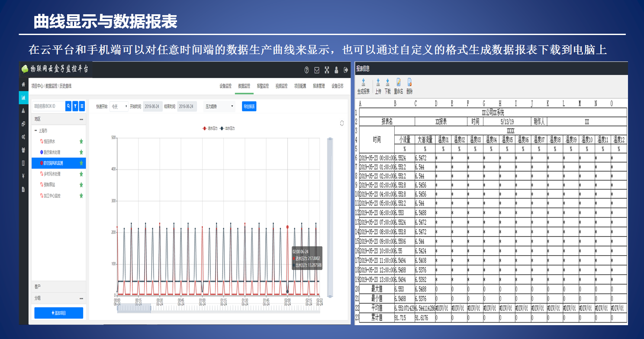Click the search magnifier icon
Image resolution: width=644 pixels, height=339 pixels.
click(68, 106)
